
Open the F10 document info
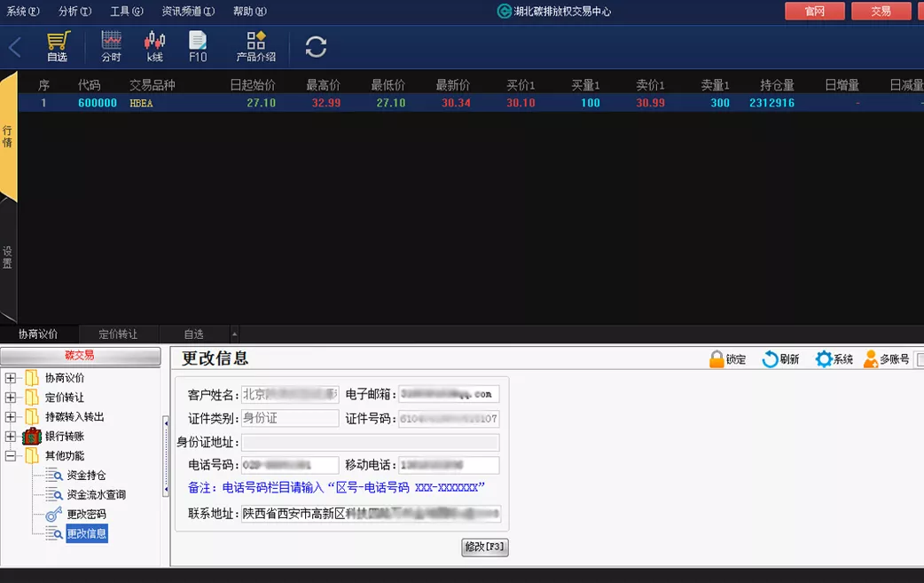click(198, 46)
